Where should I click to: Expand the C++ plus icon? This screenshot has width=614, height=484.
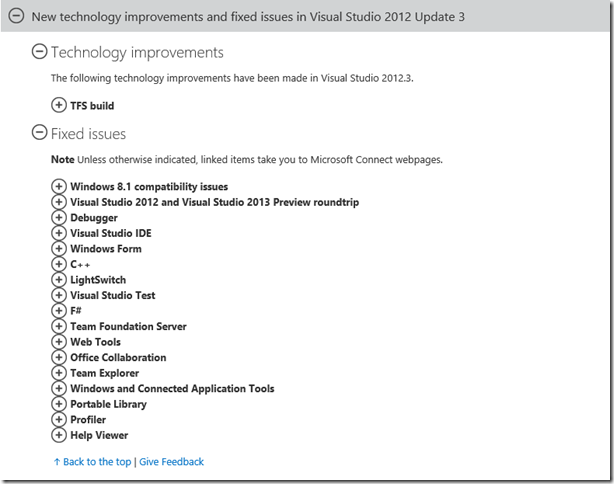coord(59,264)
